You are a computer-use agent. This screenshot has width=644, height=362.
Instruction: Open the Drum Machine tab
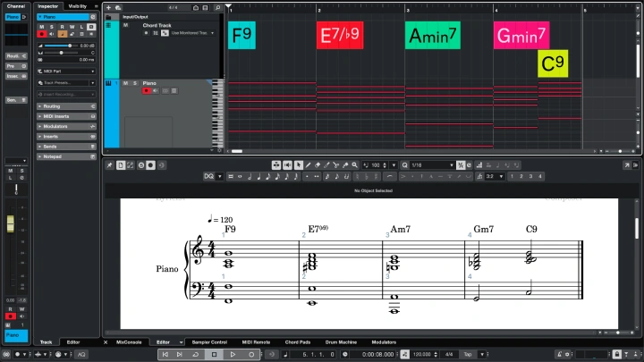[x=341, y=342]
